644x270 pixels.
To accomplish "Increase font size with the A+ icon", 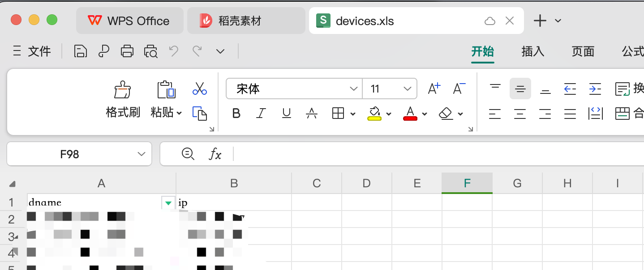I will [434, 89].
